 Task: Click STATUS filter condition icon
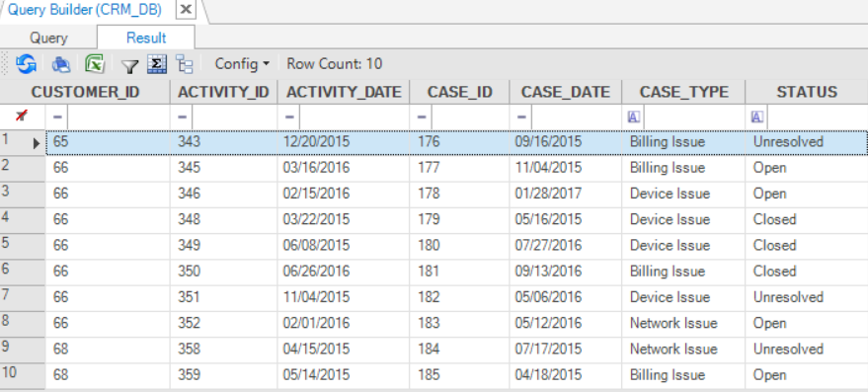point(757,117)
